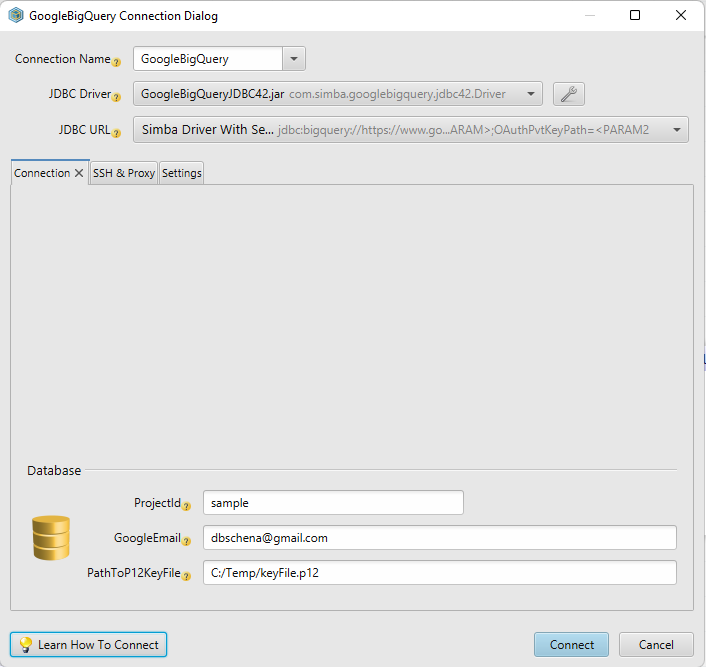Click the GoogleBigQuery app icon in title bar
Screen dimensions: 706x667
coord(16,15)
